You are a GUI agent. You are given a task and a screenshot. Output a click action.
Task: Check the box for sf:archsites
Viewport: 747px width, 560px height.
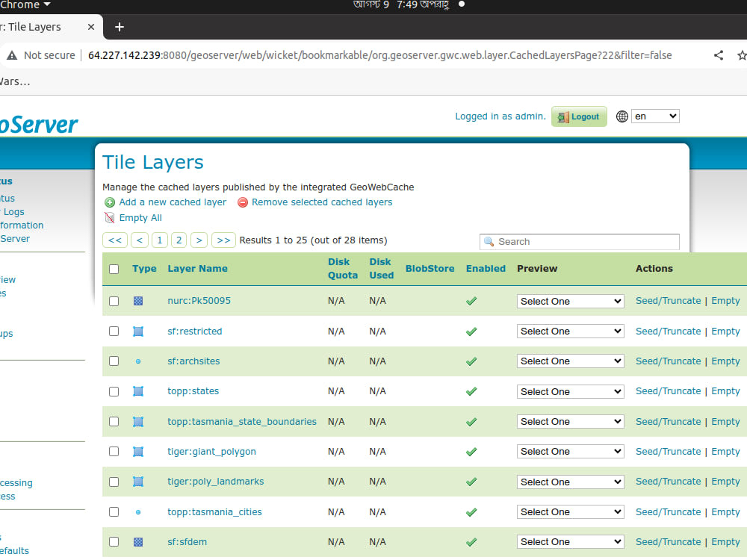114,361
